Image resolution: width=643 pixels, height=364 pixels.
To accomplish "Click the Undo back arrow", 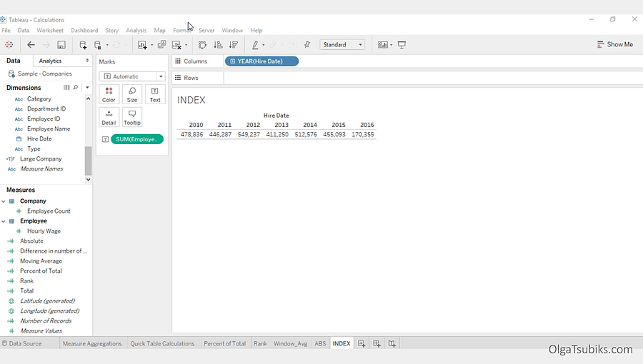I will pos(31,45).
